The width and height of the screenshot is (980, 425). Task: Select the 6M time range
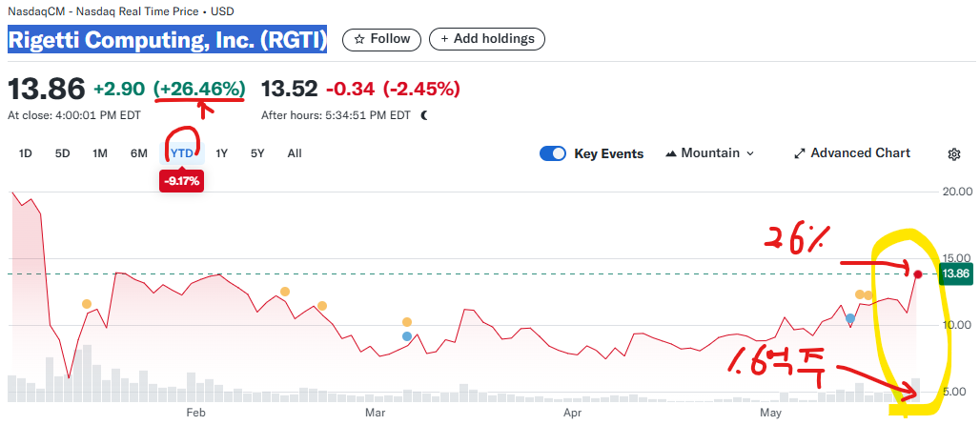click(x=139, y=153)
